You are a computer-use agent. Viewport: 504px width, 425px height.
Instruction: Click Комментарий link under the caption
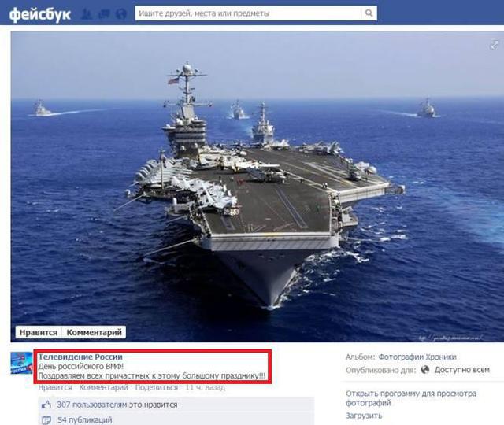tap(103, 387)
